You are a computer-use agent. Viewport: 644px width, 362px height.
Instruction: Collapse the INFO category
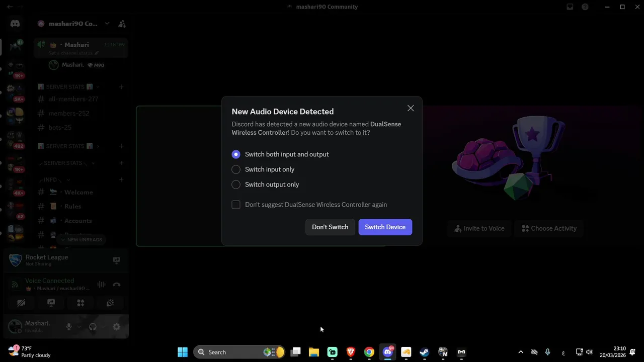(x=54, y=179)
